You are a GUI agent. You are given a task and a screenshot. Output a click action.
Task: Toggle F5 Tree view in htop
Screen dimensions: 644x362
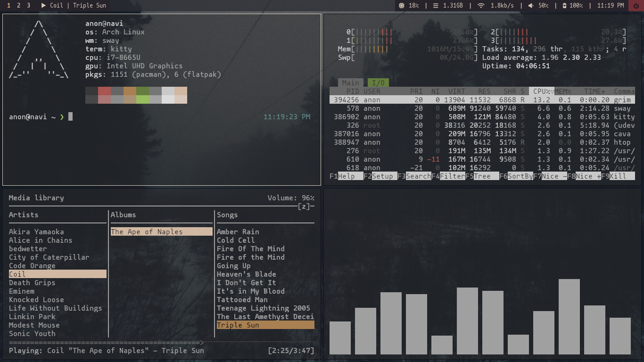(482, 176)
